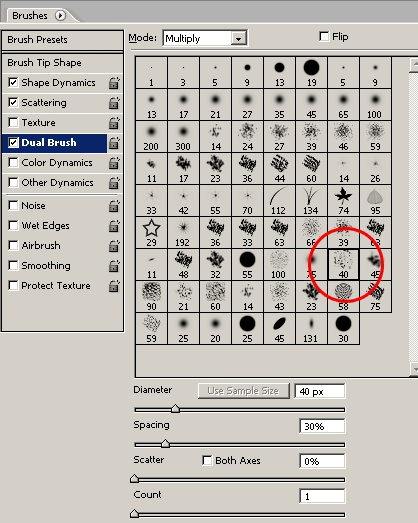The width and height of the screenshot is (418, 523).
Task: Click the Count slider handle
Action: (134, 514)
